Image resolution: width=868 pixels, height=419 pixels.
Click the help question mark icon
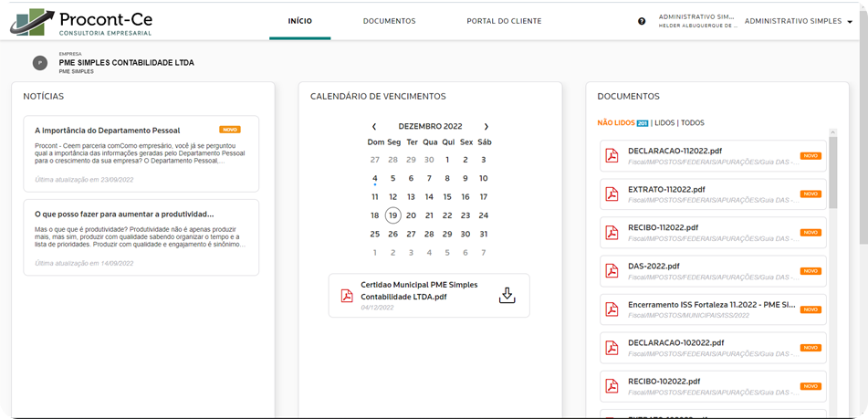(x=642, y=21)
